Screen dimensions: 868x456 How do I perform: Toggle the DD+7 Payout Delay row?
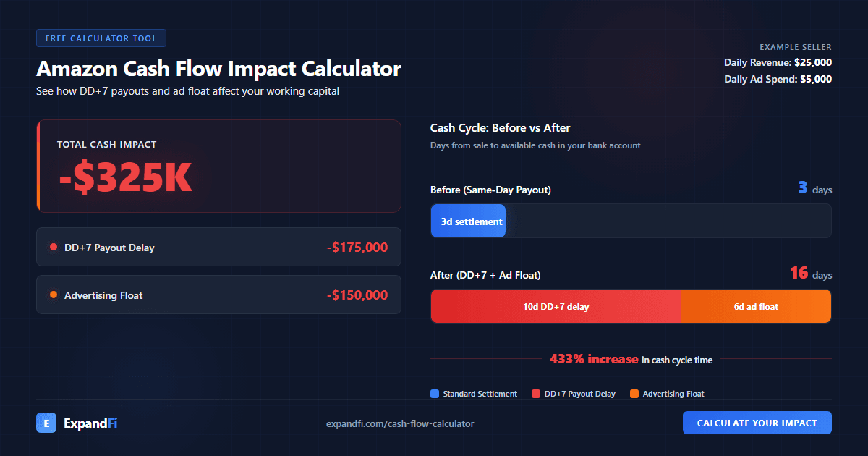pyautogui.click(x=218, y=247)
